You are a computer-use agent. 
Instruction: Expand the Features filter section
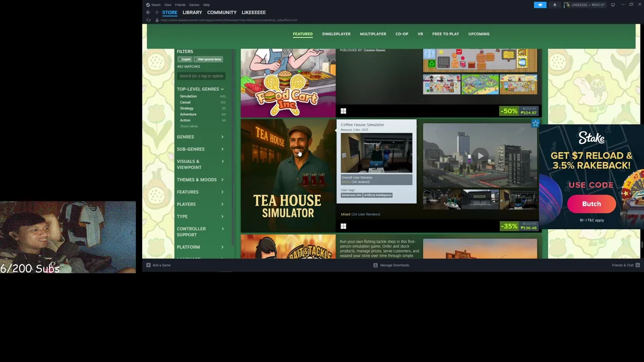[200, 192]
